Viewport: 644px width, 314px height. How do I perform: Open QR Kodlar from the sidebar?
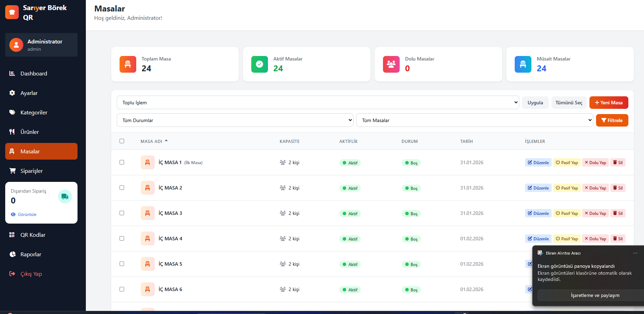coord(33,235)
